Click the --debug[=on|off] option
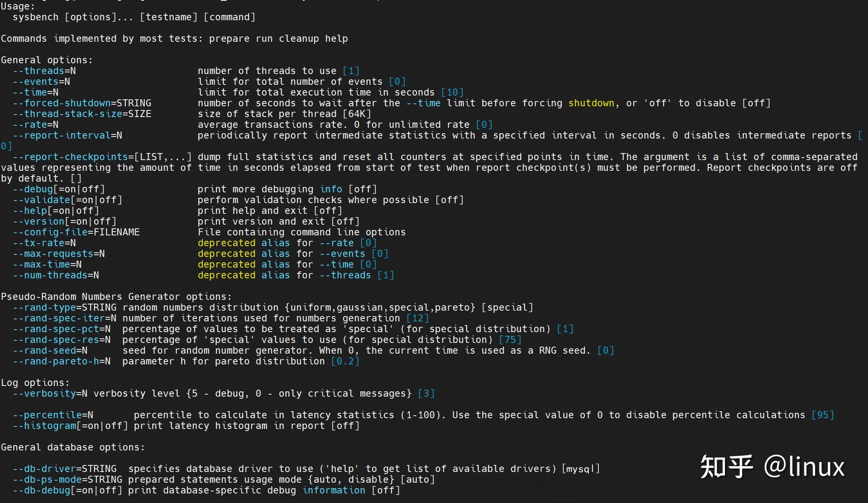868x503 pixels. (x=59, y=189)
